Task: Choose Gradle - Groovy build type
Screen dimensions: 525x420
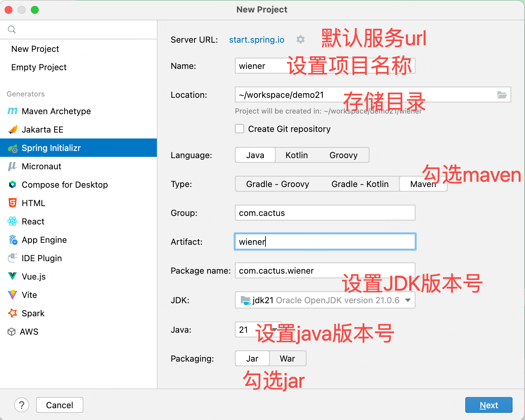Action: click(x=278, y=184)
